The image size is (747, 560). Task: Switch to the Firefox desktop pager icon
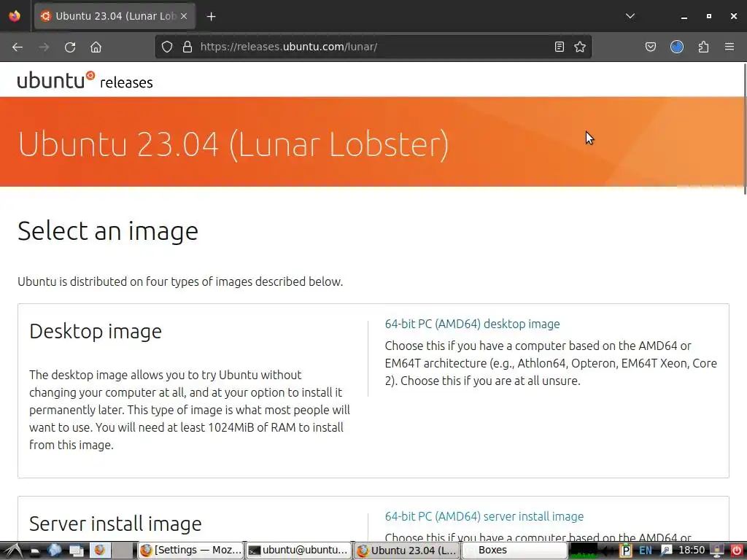point(100,551)
